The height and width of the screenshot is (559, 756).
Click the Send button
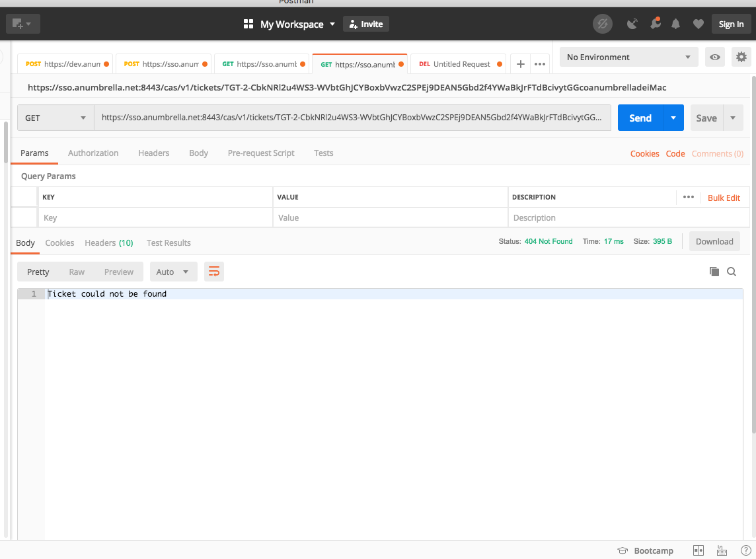(x=639, y=117)
